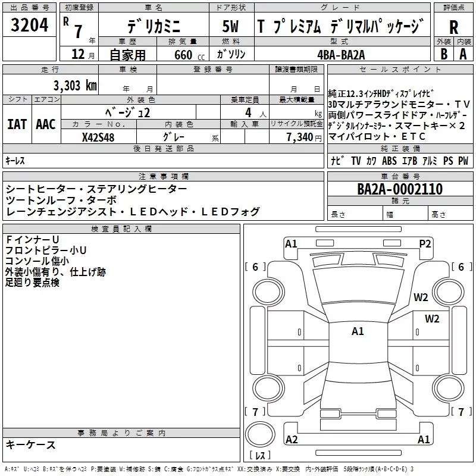Select the history value 自家用
The height and width of the screenshot is (476, 476).
point(127,55)
